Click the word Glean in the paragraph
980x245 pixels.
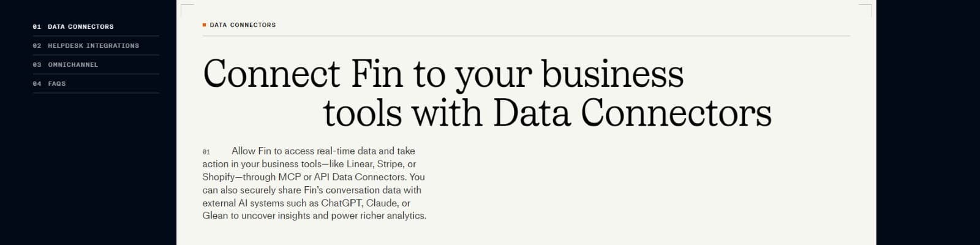click(215, 216)
